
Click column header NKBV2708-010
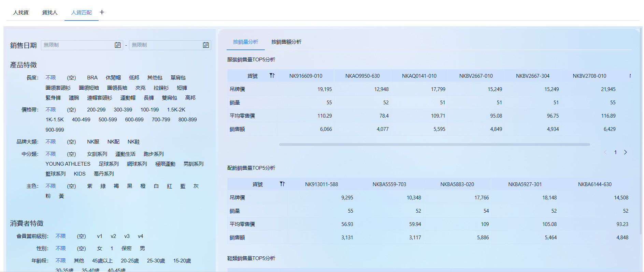[x=589, y=76]
